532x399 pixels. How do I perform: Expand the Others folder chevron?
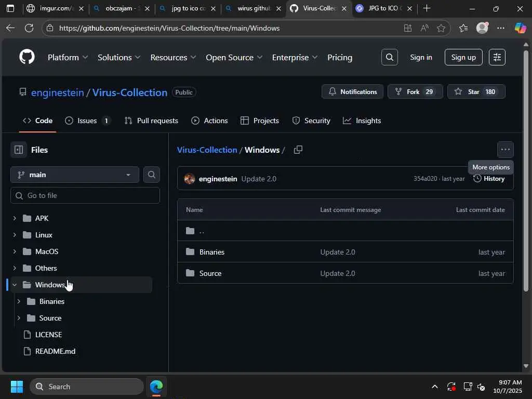[x=15, y=268]
